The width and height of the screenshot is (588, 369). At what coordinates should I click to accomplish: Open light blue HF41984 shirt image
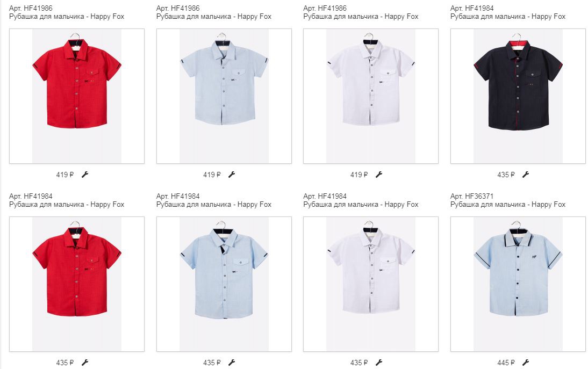(224, 284)
